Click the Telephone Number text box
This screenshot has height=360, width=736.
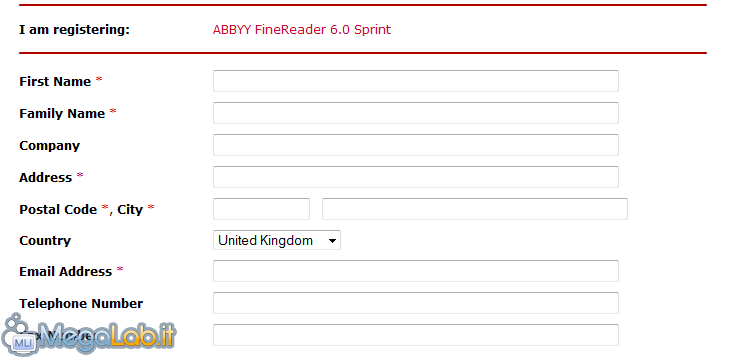(416, 303)
